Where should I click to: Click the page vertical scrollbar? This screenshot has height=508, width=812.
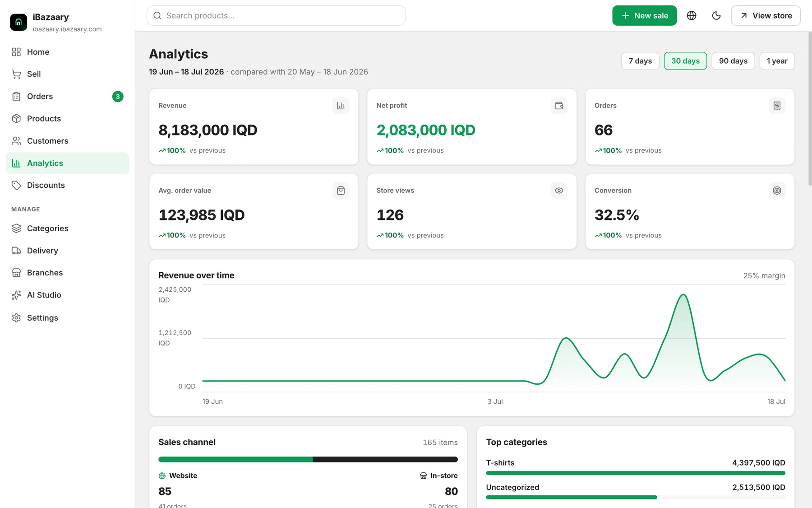click(810, 108)
